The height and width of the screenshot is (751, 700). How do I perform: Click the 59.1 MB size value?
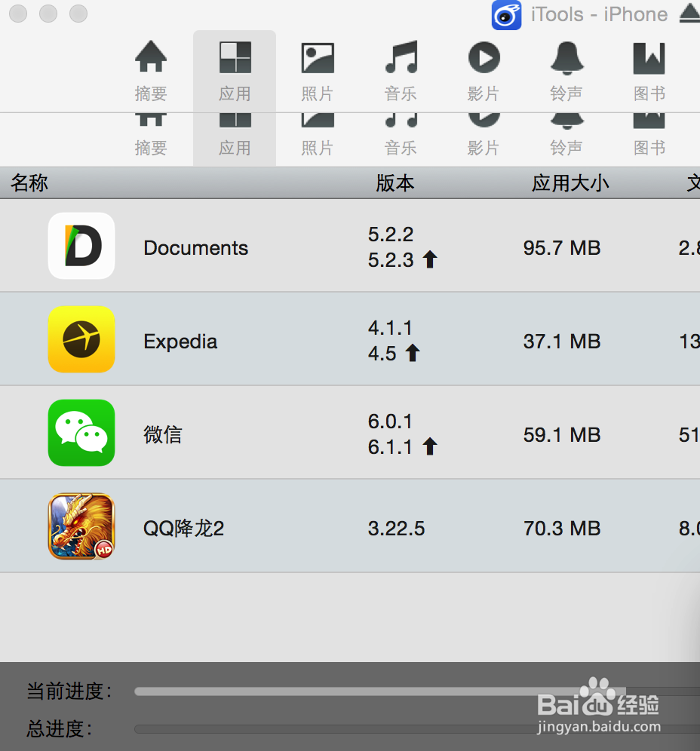click(562, 435)
